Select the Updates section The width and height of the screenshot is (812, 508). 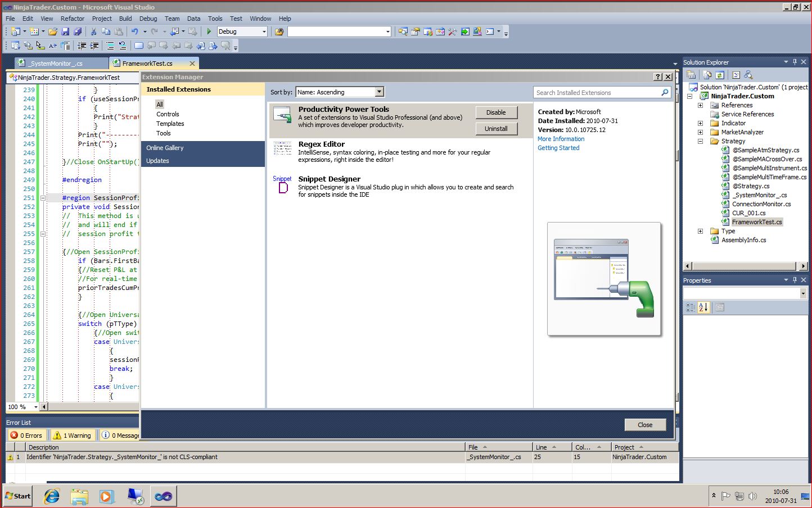point(203,161)
